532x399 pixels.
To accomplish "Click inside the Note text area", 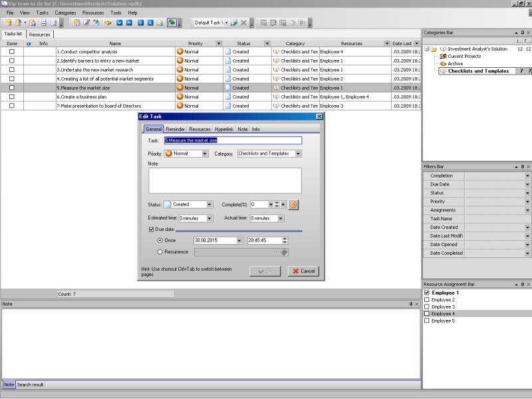I will pyautogui.click(x=225, y=180).
